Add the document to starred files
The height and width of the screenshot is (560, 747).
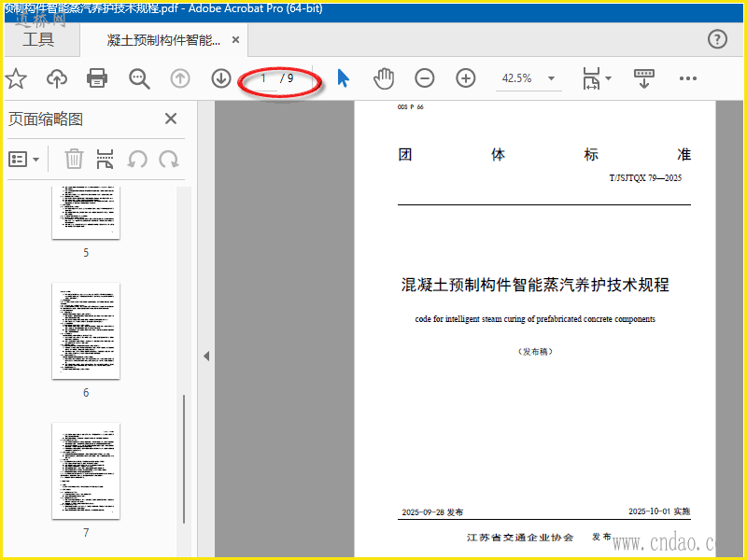point(16,78)
